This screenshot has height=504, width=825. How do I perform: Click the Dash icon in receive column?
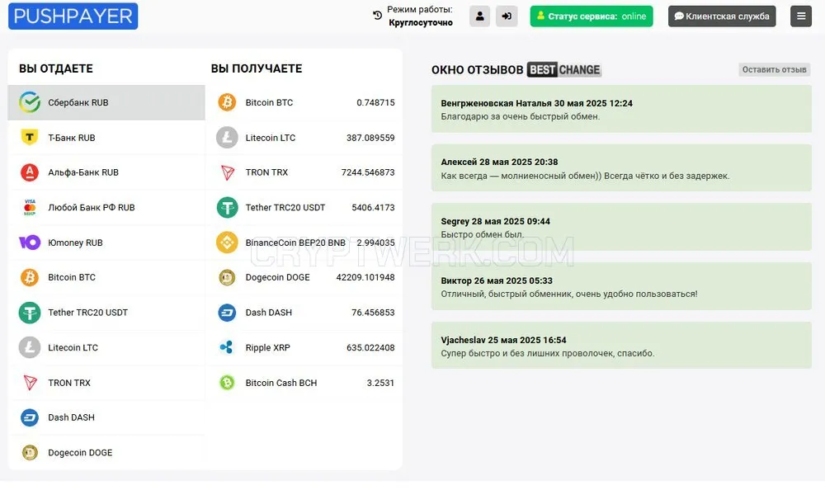coord(227,313)
